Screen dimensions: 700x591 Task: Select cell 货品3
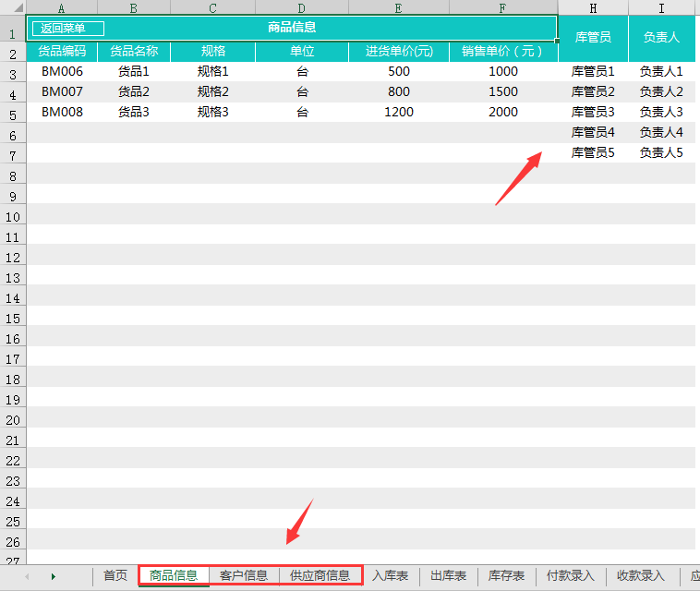134,112
